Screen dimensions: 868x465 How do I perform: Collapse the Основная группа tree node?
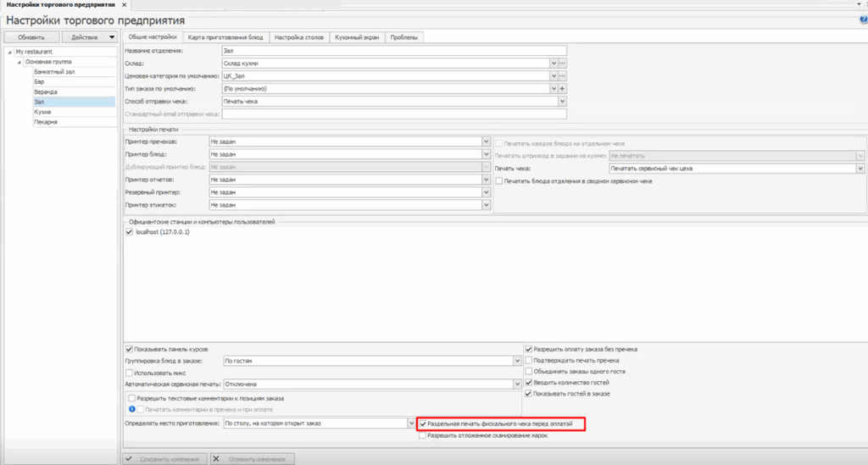19,62
